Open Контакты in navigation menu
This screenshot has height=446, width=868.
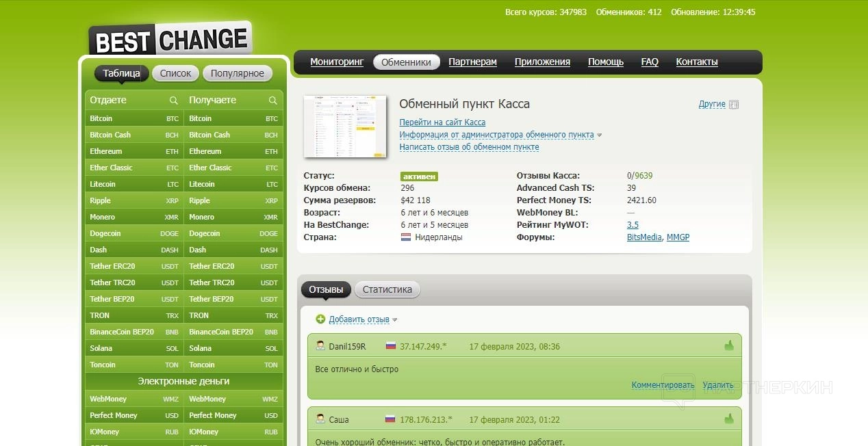697,62
